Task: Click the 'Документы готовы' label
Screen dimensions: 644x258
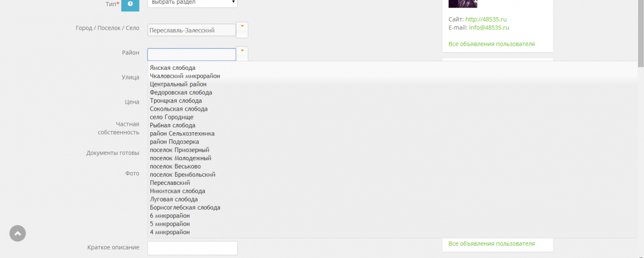Action: pos(113,153)
